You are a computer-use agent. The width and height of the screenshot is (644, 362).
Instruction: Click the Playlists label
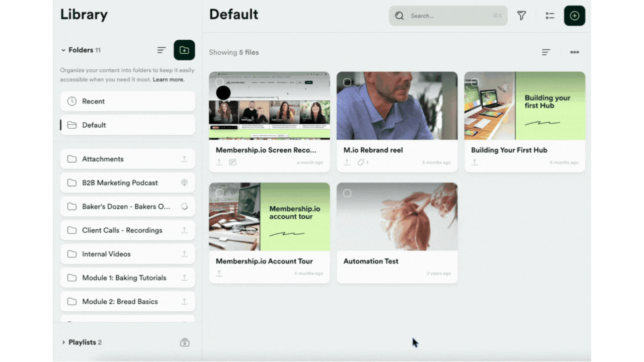click(x=82, y=342)
